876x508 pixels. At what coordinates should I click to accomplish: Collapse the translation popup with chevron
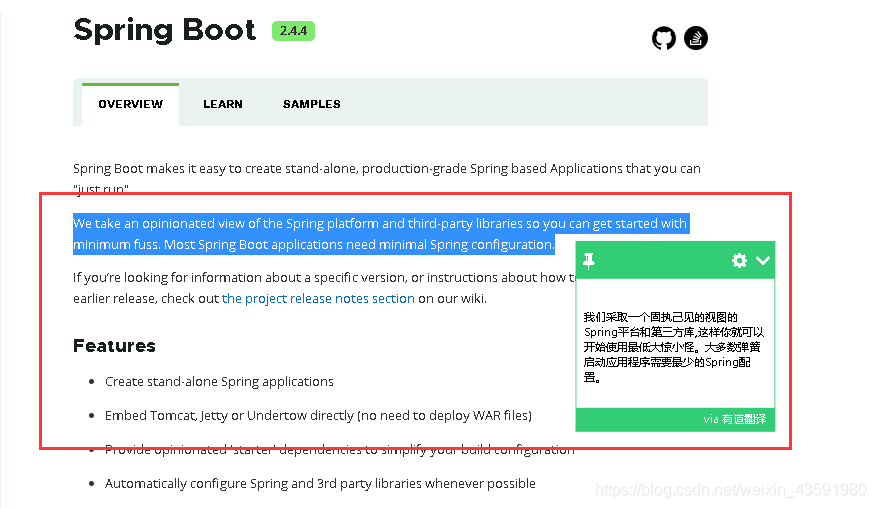click(x=763, y=260)
